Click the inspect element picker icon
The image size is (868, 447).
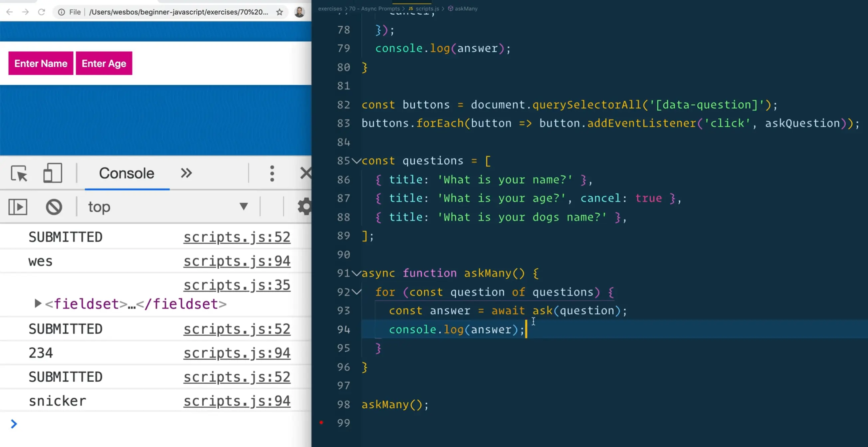tap(19, 173)
